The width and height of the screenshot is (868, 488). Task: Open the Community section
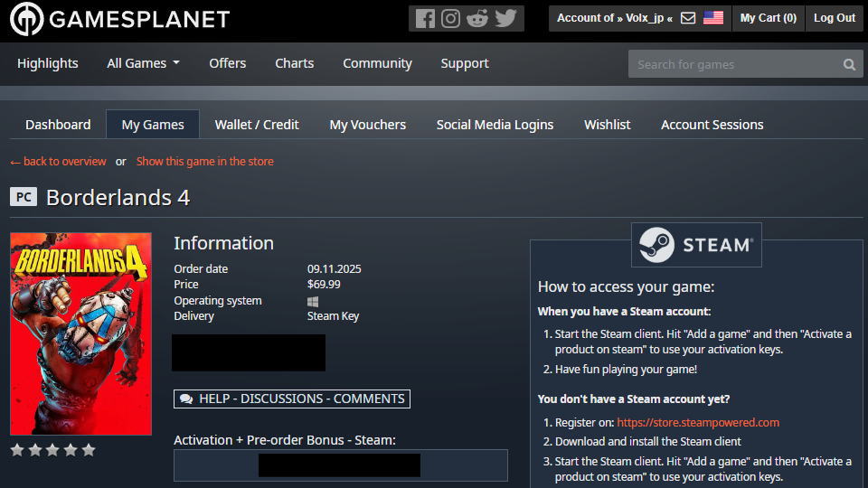[x=377, y=63]
